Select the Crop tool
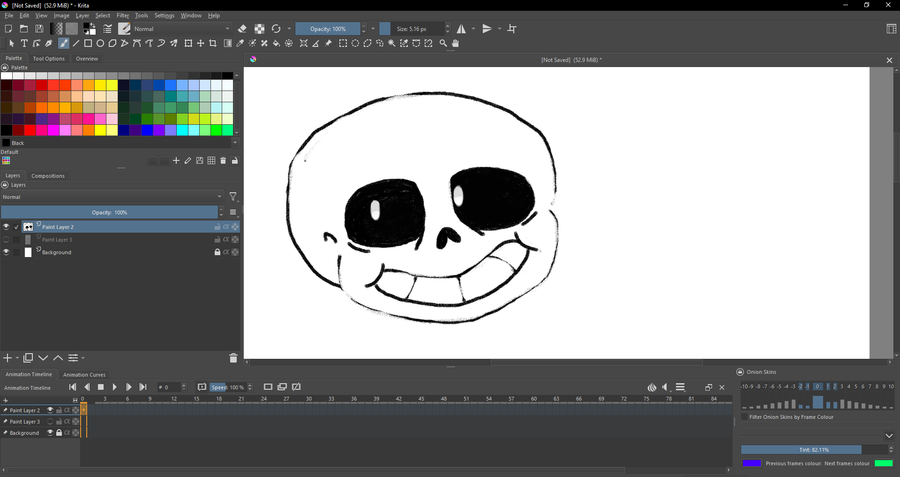This screenshot has width=900, height=477. 213,43
